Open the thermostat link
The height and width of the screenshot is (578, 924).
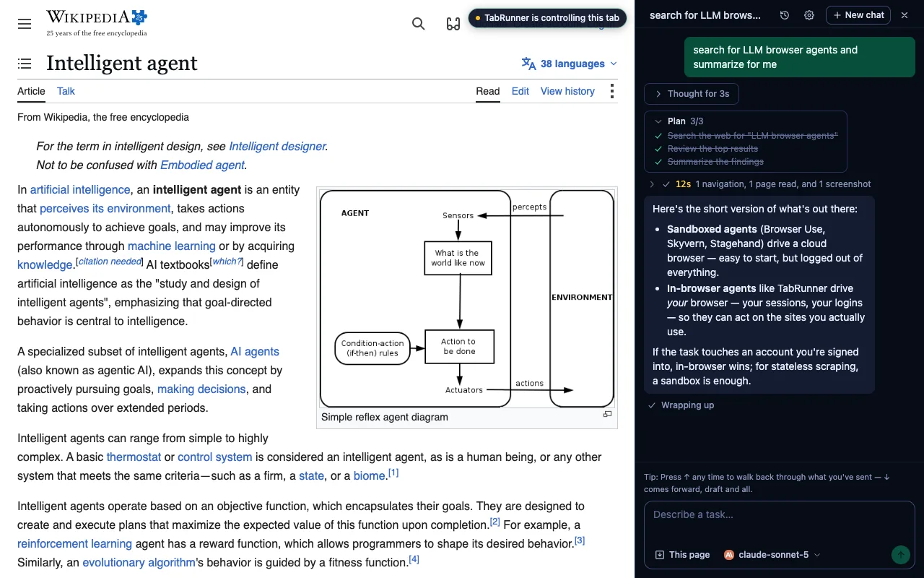pyautogui.click(x=134, y=457)
